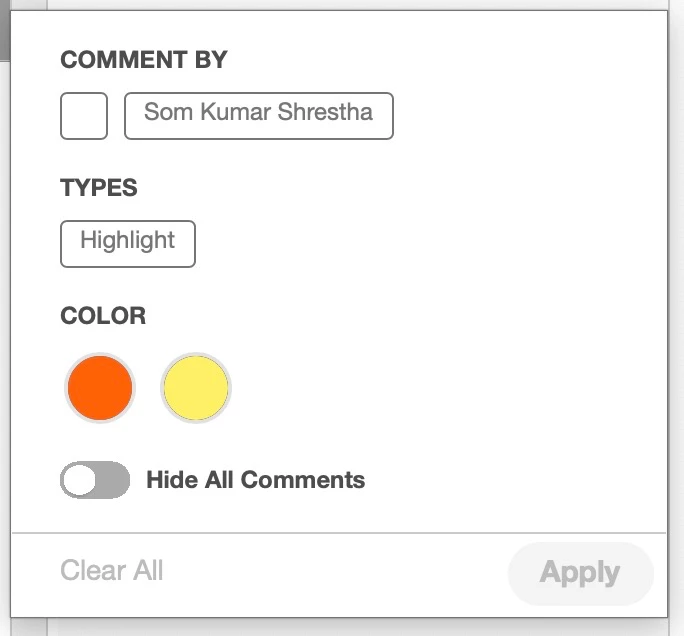684x636 pixels.
Task: Enable hiding of all comments
Action: (x=95, y=480)
